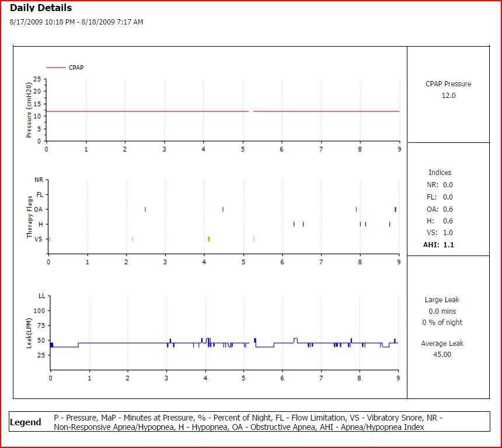The width and height of the screenshot is (502, 448).
Task: Select the AHI: 1.1 index row
Action: [439, 245]
